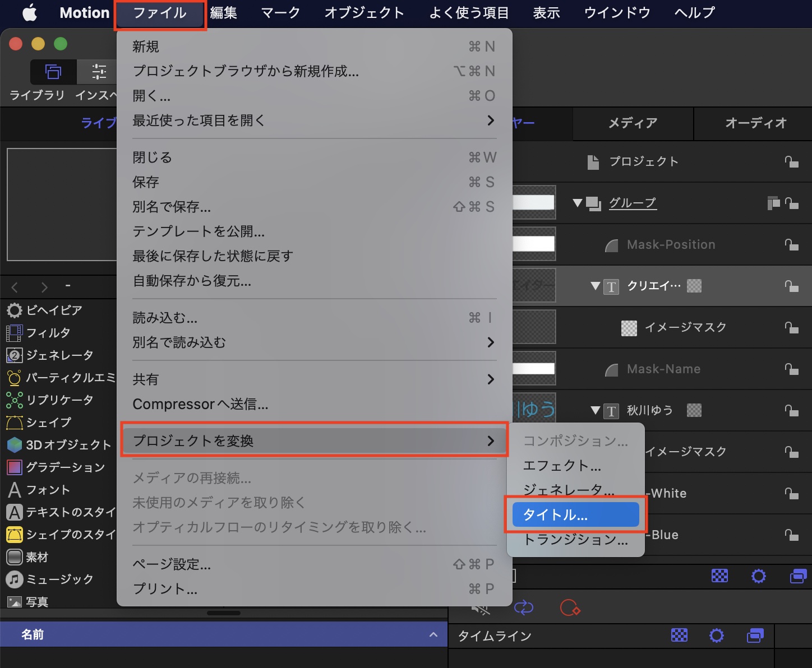Open the よく使う項目 menu
The width and height of the screenshot is (812, 668).
[x=469, y=12]
